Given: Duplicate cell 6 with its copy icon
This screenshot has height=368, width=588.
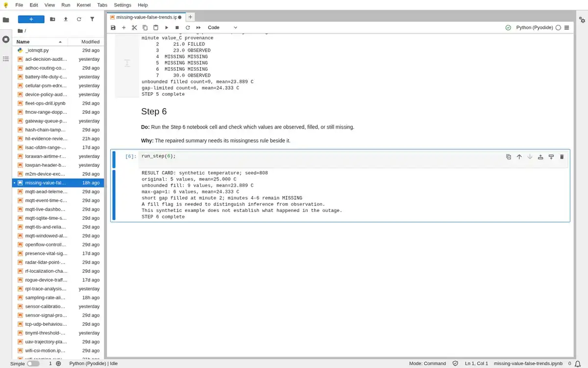Looking at the screenshot, I should click(509, 157).
